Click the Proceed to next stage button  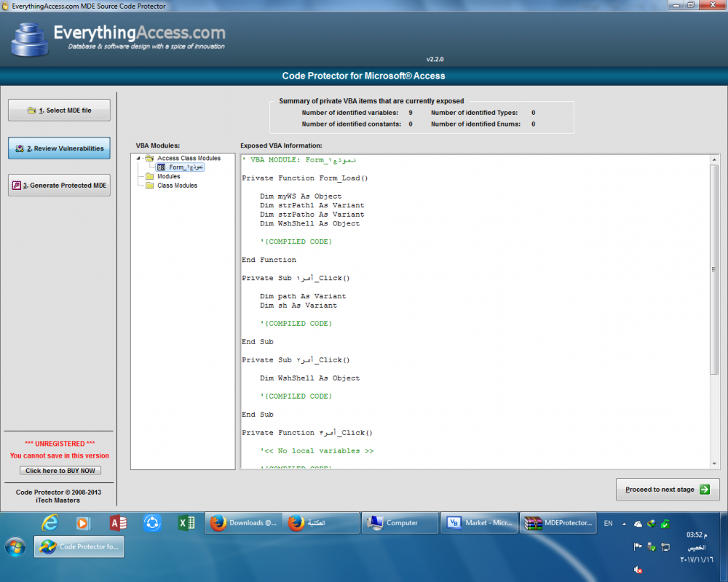click(668, 489)
